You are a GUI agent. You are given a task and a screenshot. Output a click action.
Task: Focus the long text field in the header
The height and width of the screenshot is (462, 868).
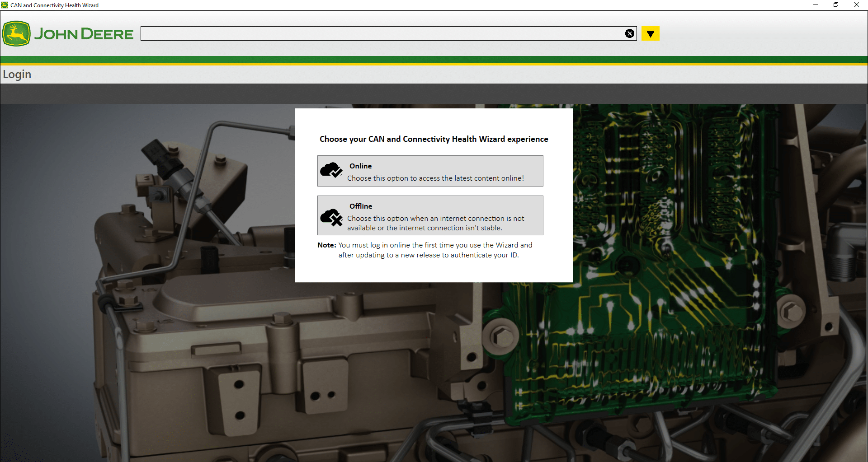pyautogui.click(x=380, y=33)
